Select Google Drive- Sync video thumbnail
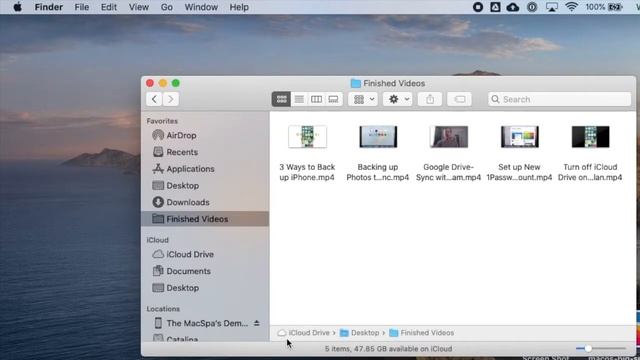This screenshot has width=640, height=360. coord(449,136)
